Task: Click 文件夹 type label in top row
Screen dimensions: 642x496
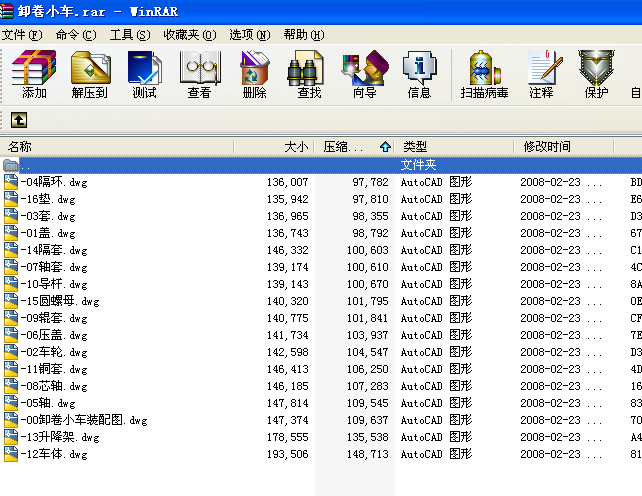Action: pyautogui.click(x=418, y=165)
